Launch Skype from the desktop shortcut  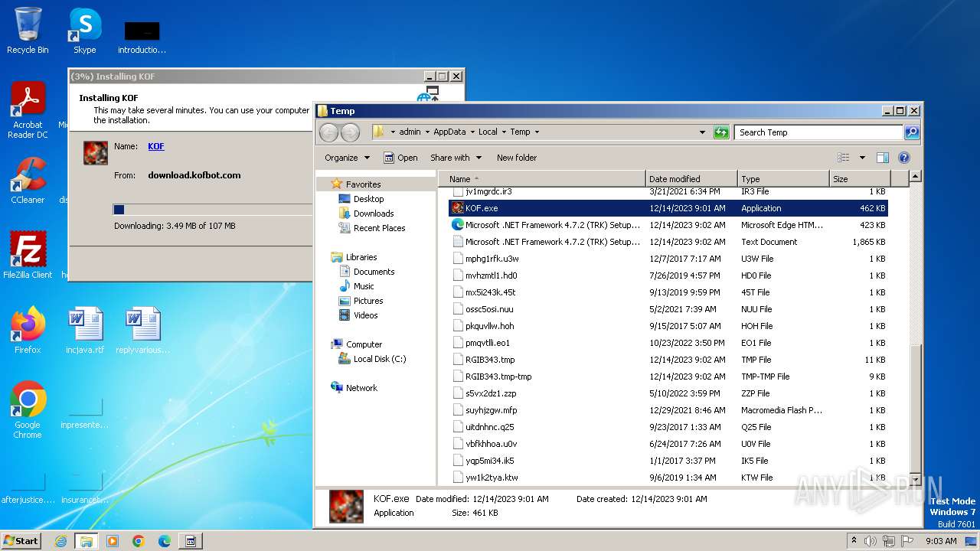click(85, 31)
